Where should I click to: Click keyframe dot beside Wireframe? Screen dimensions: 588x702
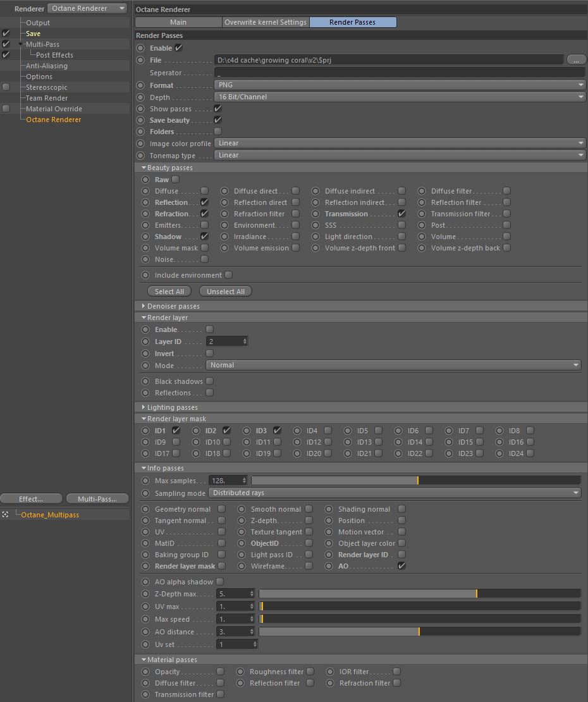[x=242, y=566]
